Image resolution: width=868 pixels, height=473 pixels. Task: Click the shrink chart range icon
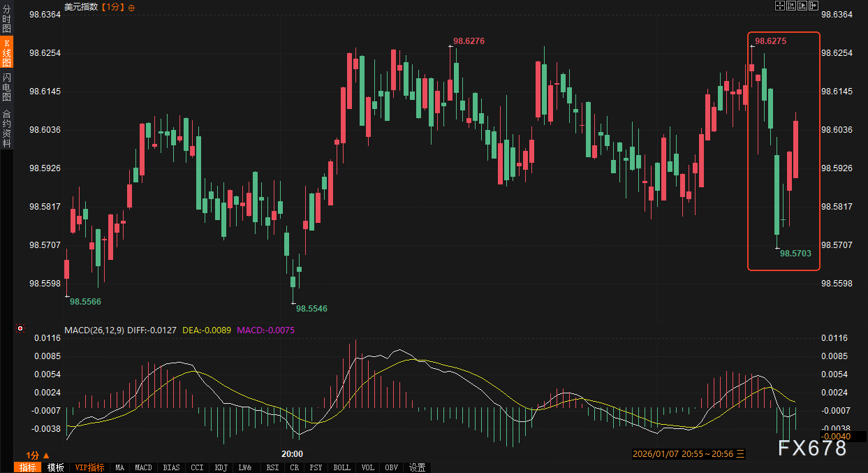point(791,6)
